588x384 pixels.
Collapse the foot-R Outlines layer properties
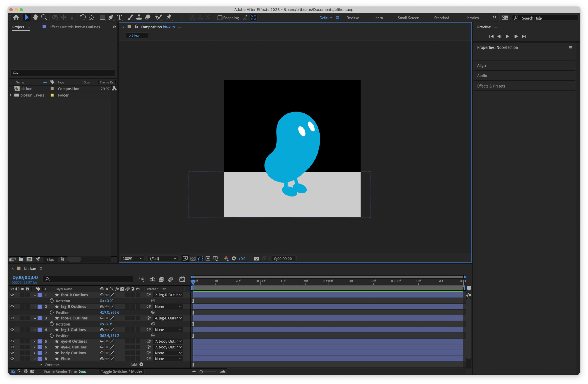[35, 295]
